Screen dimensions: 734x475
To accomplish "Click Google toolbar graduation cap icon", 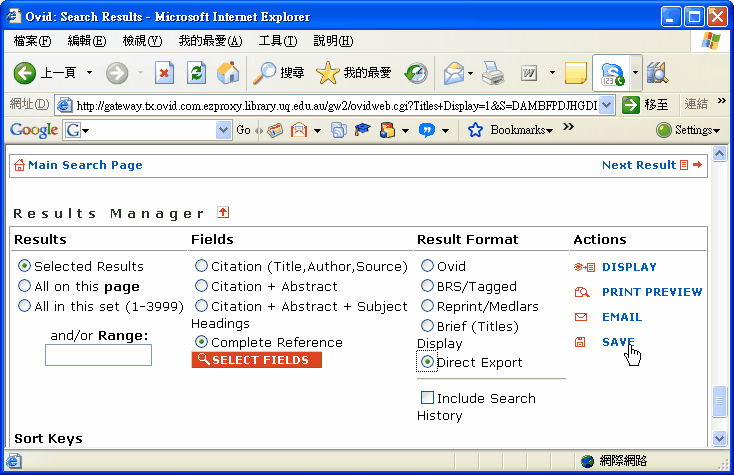I will (x=363, y=130).
